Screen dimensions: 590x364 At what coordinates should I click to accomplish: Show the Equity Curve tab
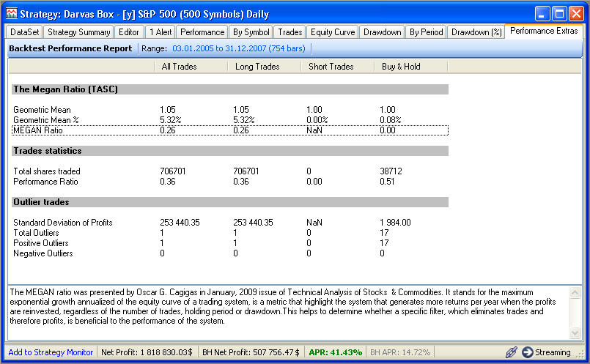pyautogui.click(x=333, y=32)
